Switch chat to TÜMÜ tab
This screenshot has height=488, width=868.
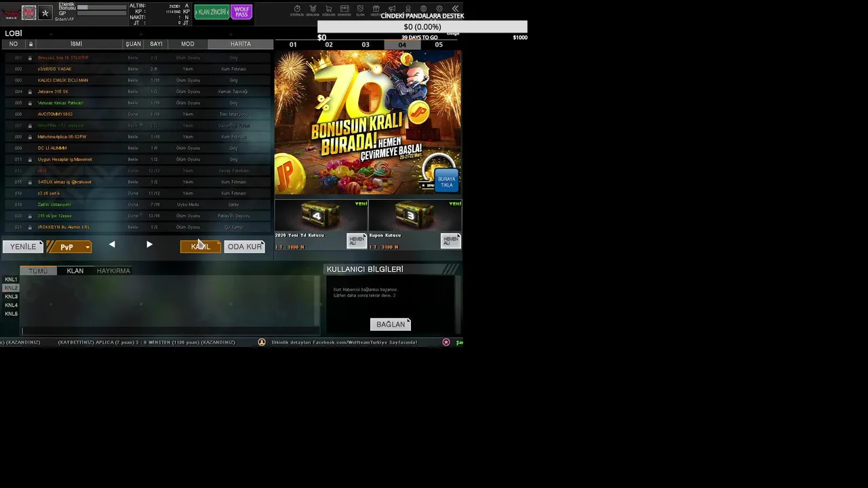point(38,270)
